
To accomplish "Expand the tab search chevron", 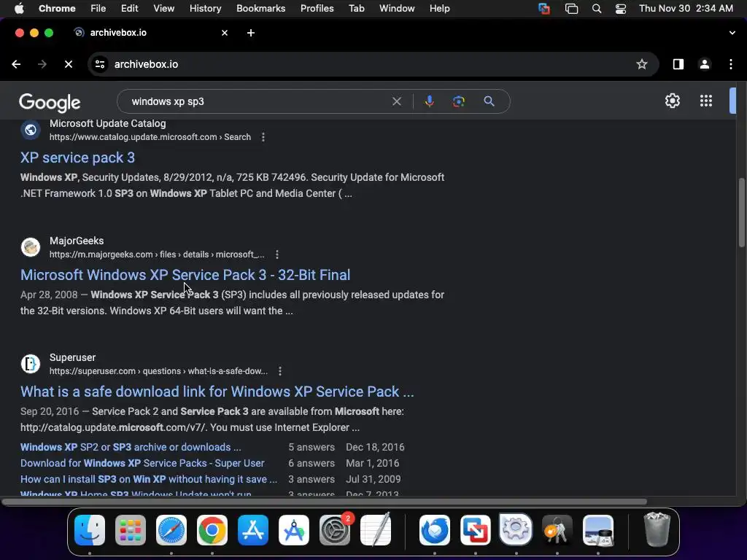I will point(732,33).
